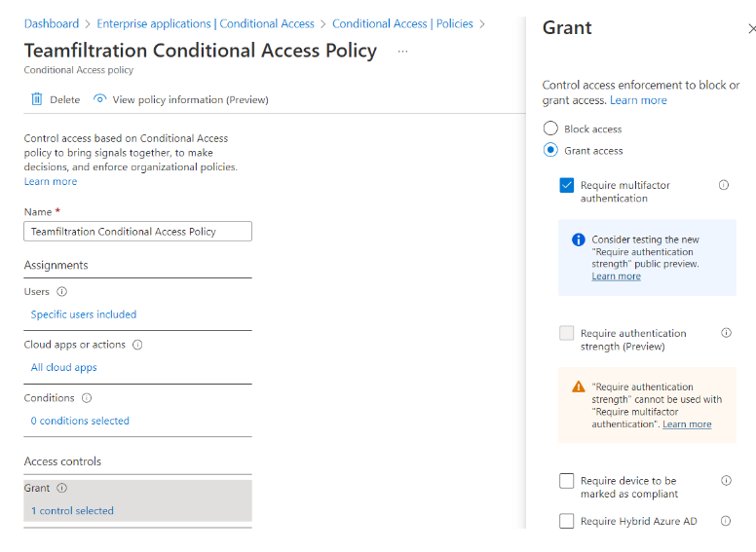Screen dimensions: 756x552
Task: Click info icon for Require authentication strength
Action: [x=726, y=333]
